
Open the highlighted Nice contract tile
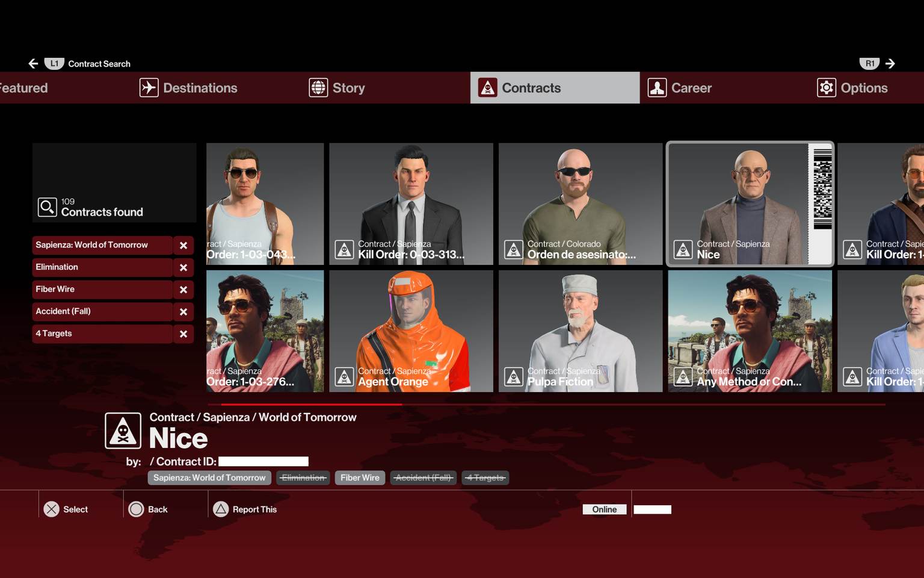pyautogui.click(x=750, y=204)
